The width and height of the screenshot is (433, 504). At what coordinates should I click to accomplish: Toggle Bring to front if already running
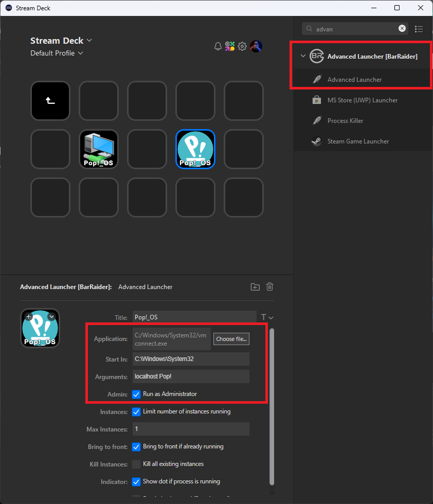click(136, 447)
